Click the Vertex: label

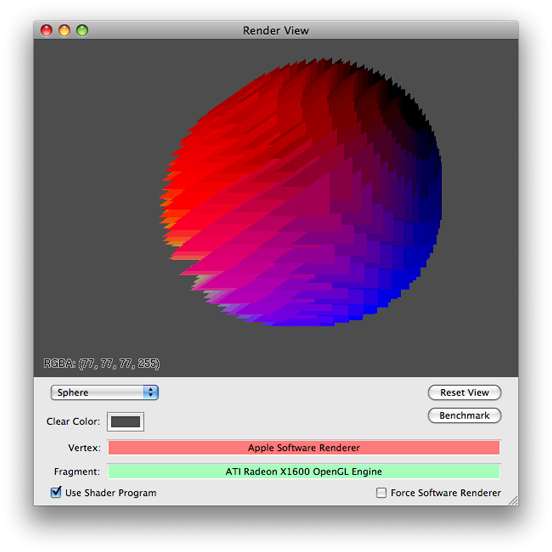[x=84, y=448]
